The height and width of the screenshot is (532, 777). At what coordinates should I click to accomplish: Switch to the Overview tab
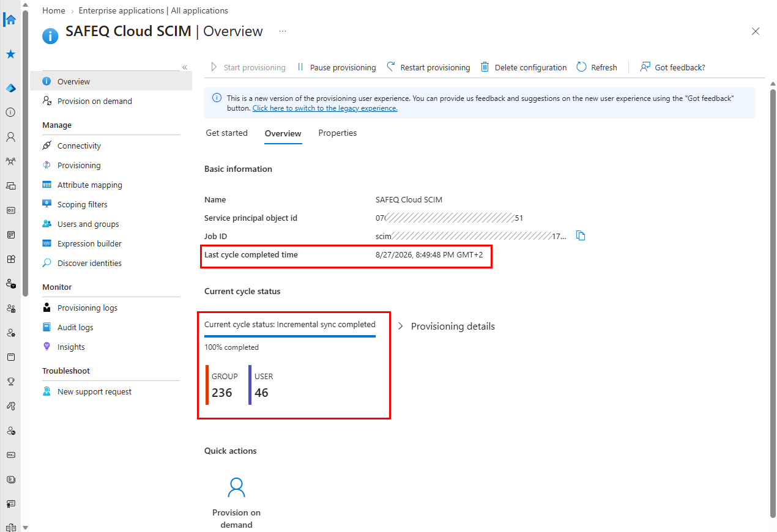pyautogui.click(x=283, y=133)
